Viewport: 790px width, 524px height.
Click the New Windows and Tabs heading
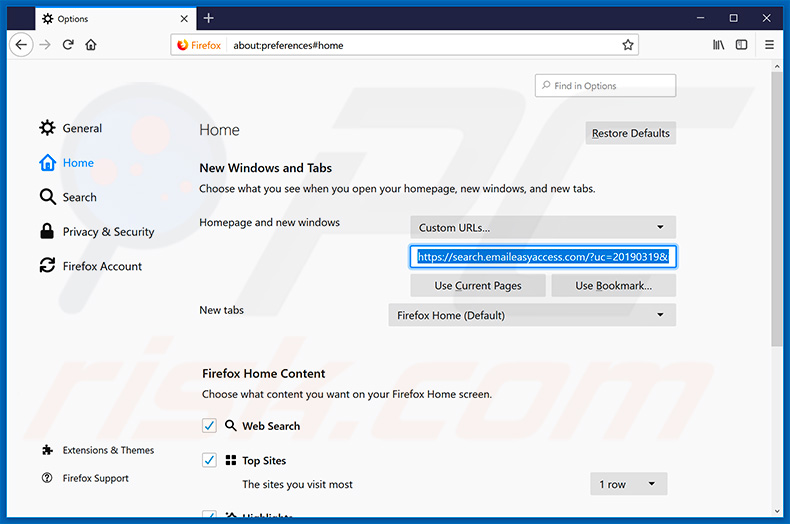coord(266,168)
